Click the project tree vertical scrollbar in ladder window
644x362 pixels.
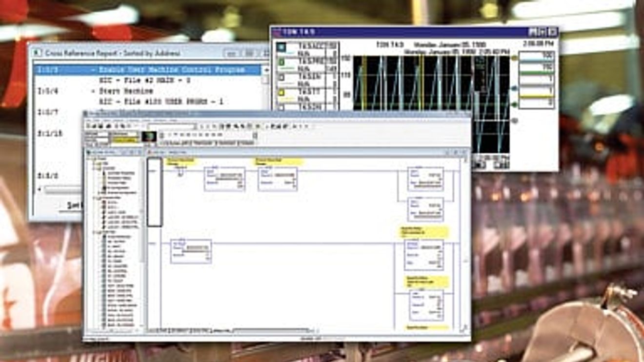(x=142, y=242)
